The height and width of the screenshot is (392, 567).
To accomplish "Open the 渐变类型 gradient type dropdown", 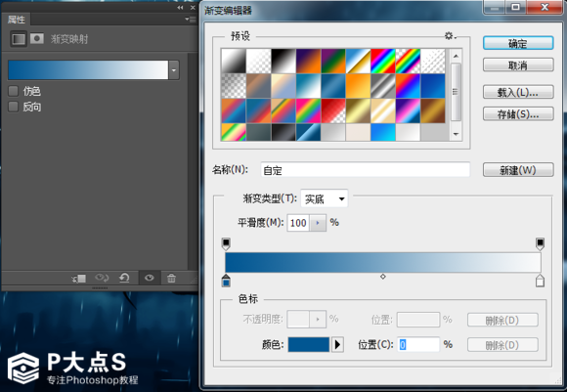I will [x=325, y=198].
